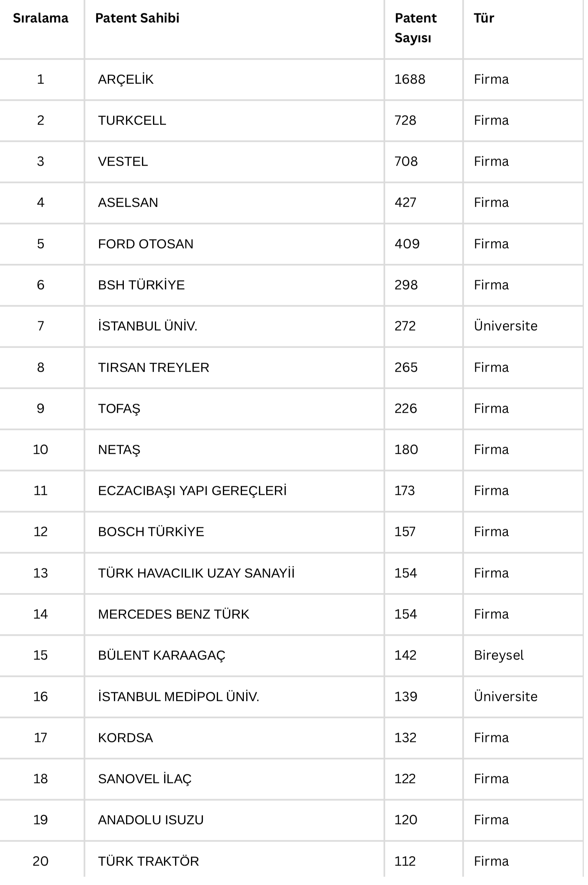The width and height of the screenshot is (588, 885).
Task: Select the ARÇELİK patent owner cell
Action: pyautogui.click(x=126, y=79)
